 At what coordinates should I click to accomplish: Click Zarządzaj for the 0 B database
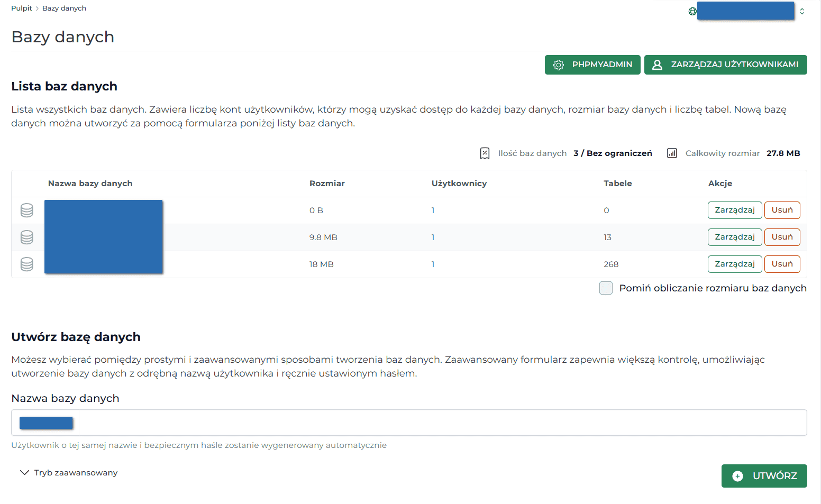pos(735,210)
